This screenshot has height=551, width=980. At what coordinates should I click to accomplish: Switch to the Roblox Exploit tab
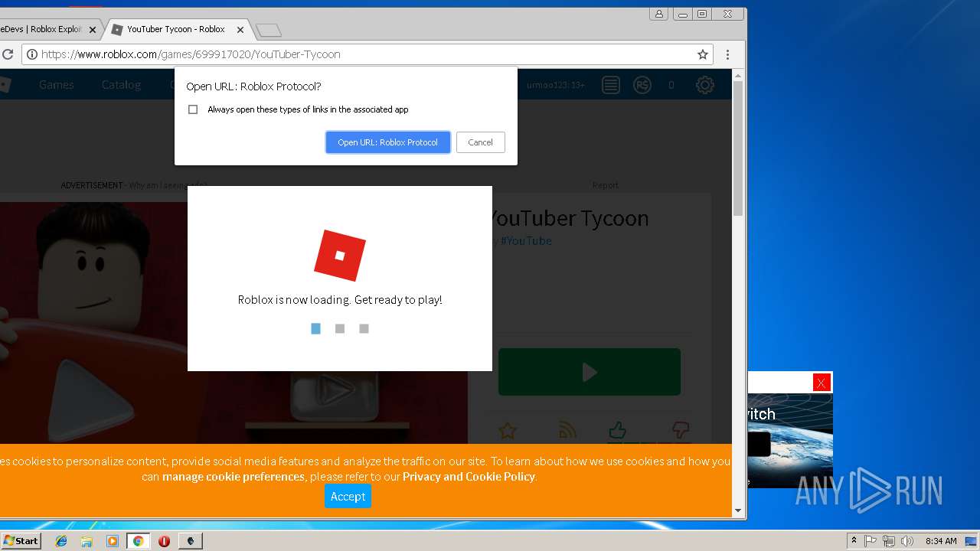(x=41, y=29)
